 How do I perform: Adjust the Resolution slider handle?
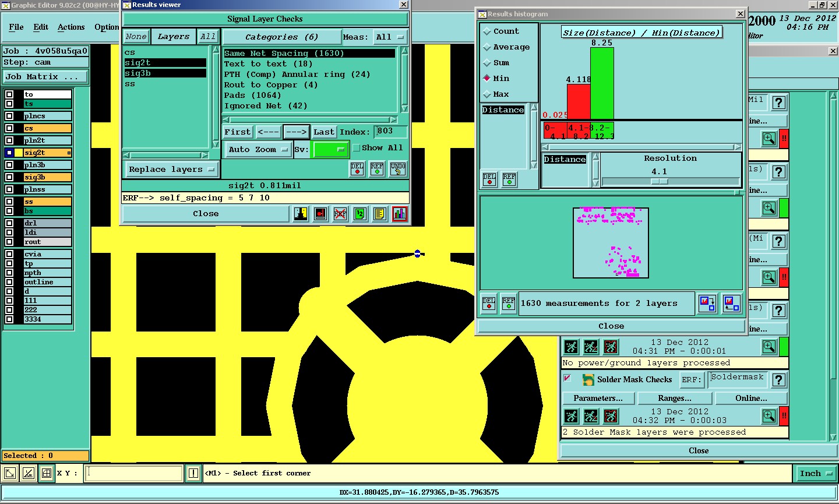pyautogui.click(x=659, y=182)
